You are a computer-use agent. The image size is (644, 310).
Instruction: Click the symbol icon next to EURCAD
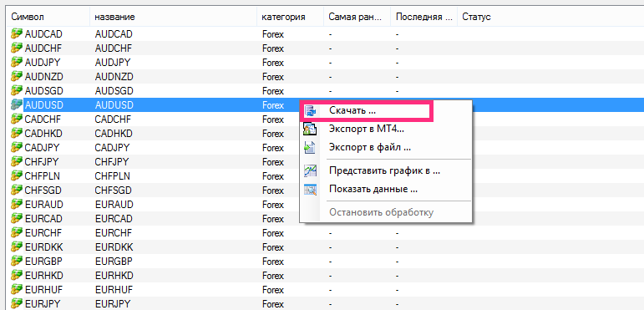pos(17,218)
